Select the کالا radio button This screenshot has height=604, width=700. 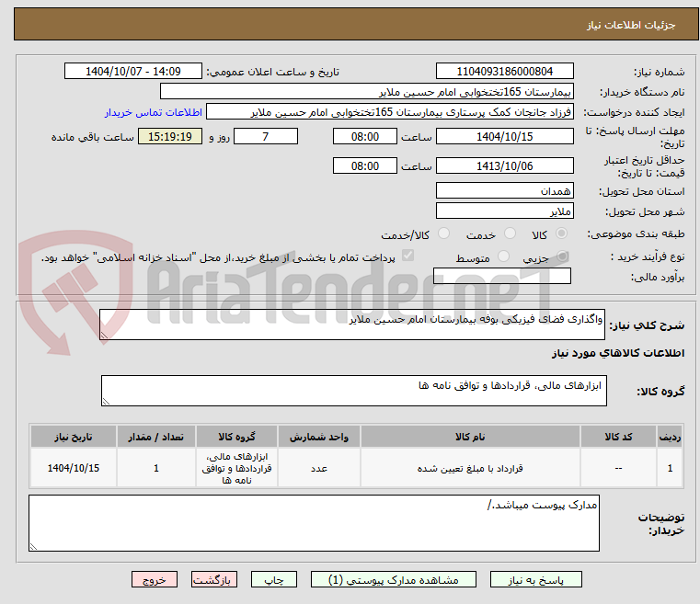tap(561, 234)
